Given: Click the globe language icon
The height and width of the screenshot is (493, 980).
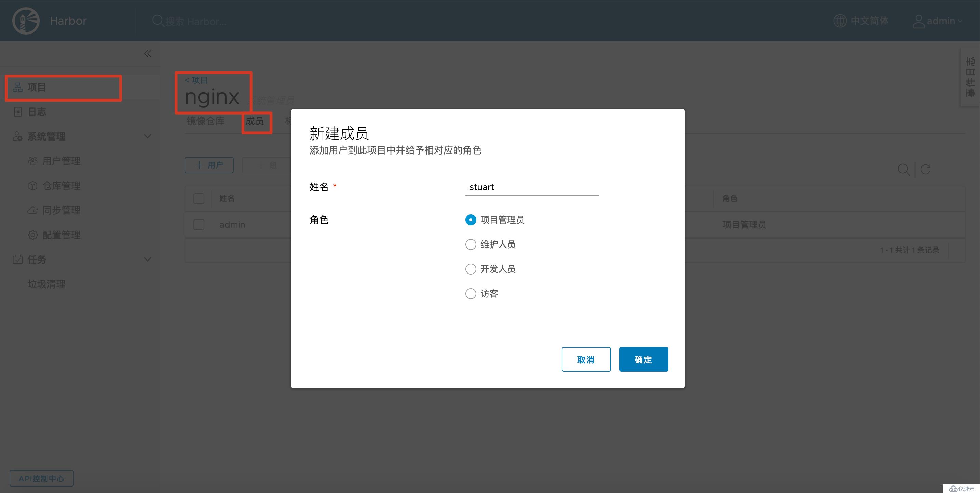Looking at the screenshot, I should click(x=840, y=21).
